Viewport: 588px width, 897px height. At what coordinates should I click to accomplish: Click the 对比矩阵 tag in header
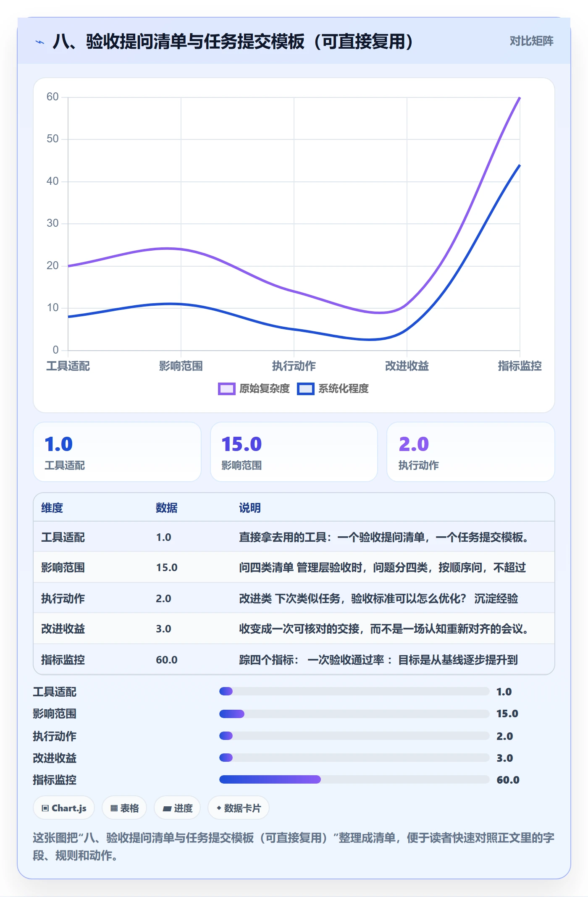(531, 41)
